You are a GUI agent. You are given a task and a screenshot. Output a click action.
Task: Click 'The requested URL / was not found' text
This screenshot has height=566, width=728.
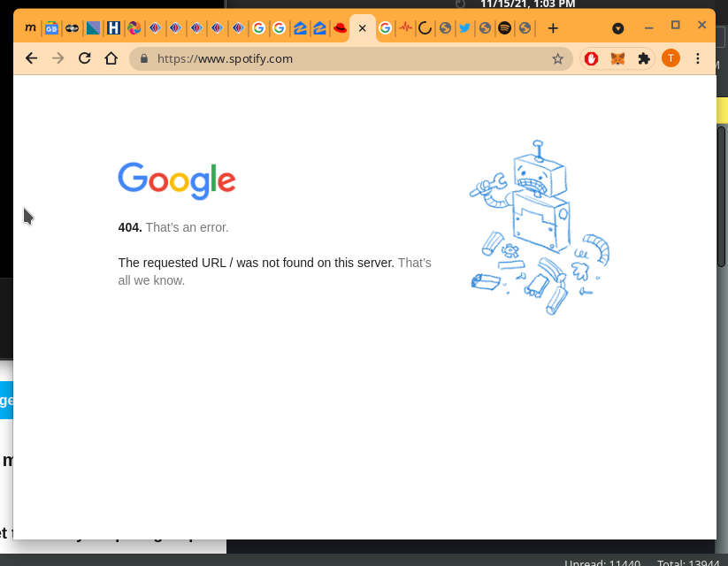pos(257,263)
